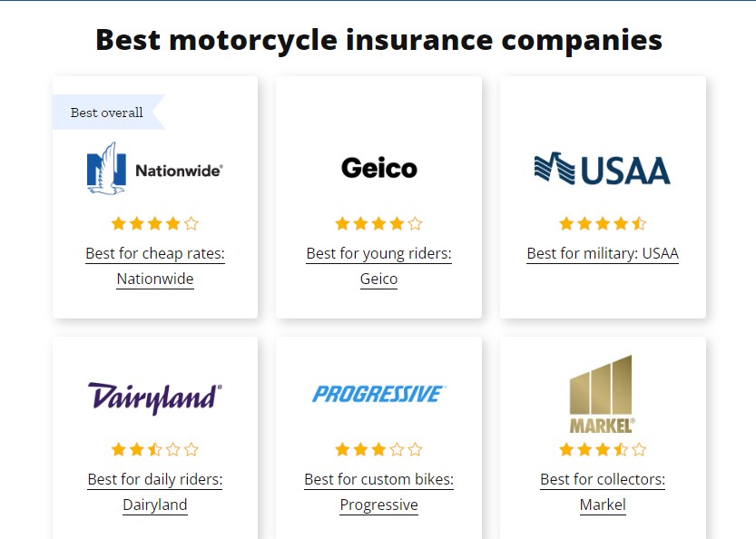Click the Best motorcycle insurance companies heading

pos(378,40)
